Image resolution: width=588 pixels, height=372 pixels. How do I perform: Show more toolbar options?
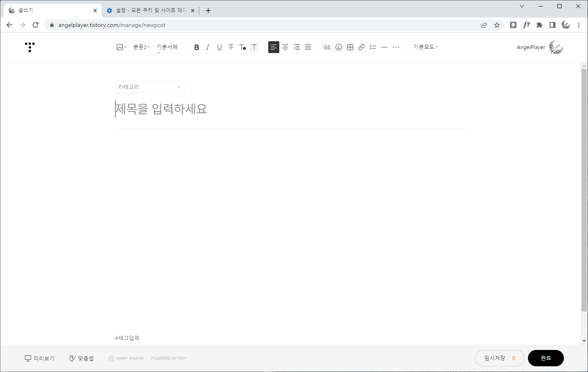click(396, 47)
